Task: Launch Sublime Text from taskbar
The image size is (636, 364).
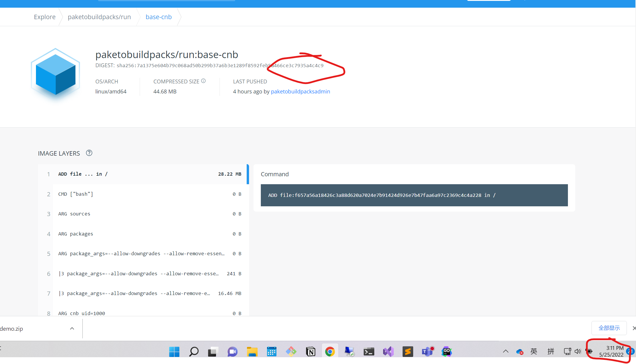Action: tap(408, 351)
